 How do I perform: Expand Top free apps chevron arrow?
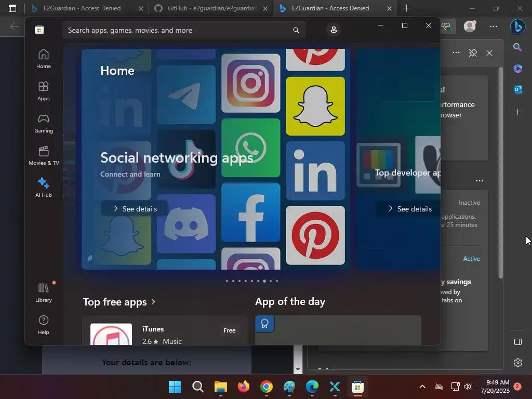click(x=153, y=302)
